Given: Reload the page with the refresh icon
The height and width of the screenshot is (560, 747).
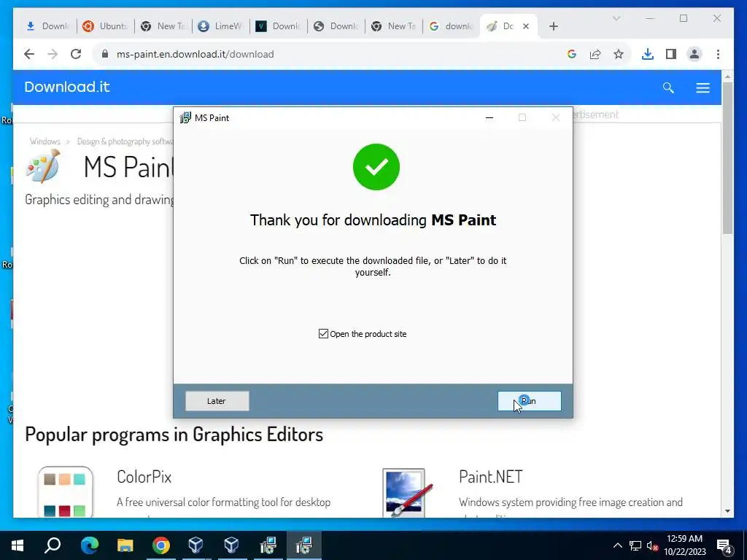Looking at the screenshot, I should point(76,54).
